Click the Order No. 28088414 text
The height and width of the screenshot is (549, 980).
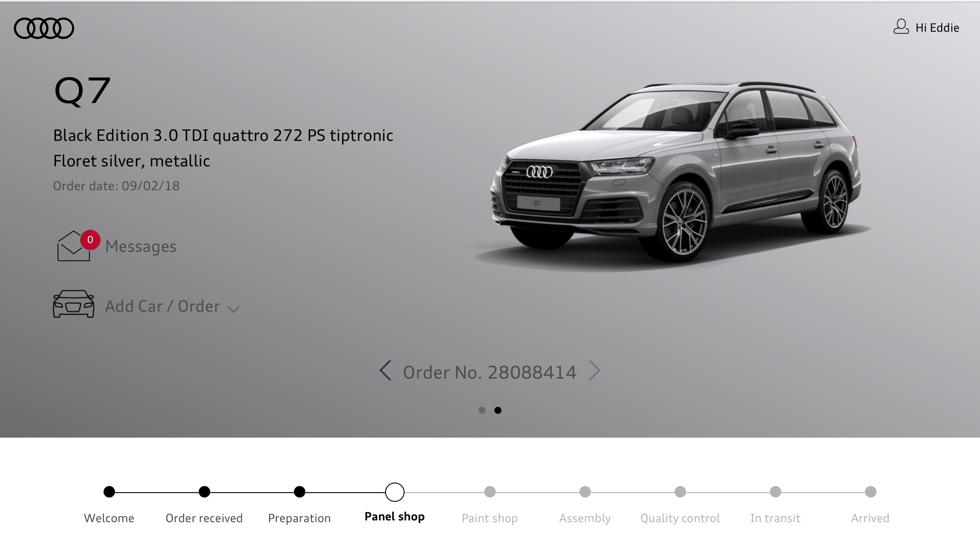490,372
